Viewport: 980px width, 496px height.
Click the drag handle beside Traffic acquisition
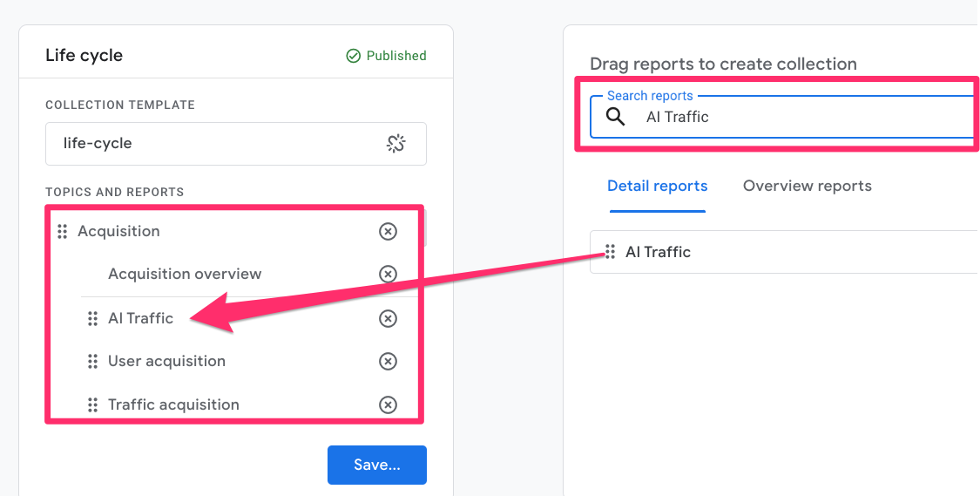(x=92, y=404)
